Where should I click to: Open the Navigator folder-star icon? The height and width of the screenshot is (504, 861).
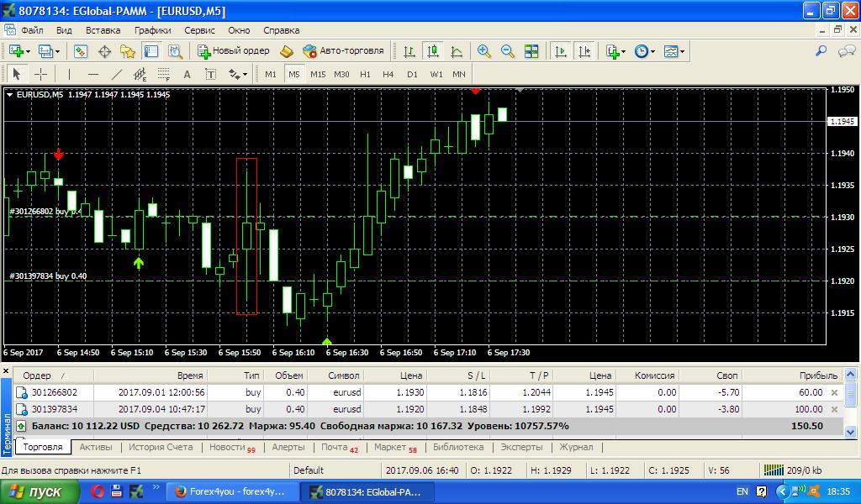click(128, 51)
